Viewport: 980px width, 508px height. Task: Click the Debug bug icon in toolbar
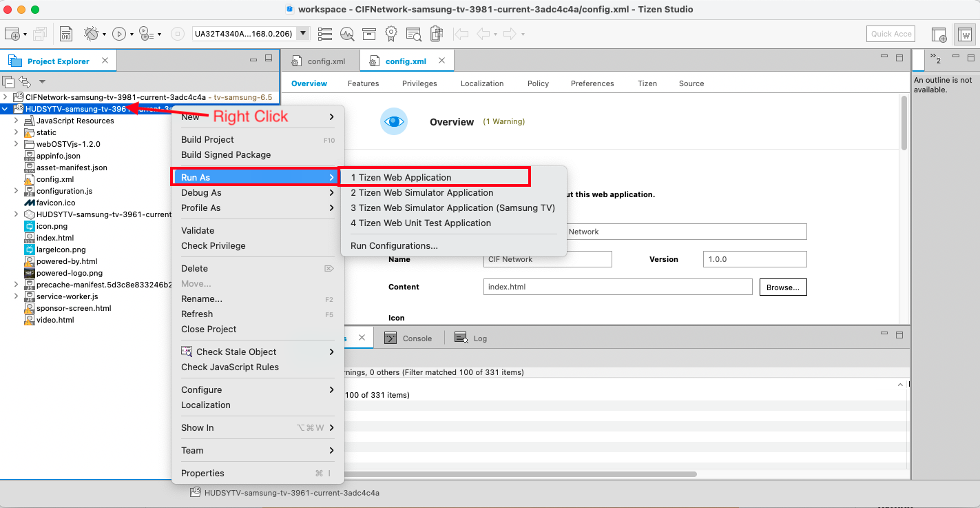pyautogui.click(x=92, y=34)
